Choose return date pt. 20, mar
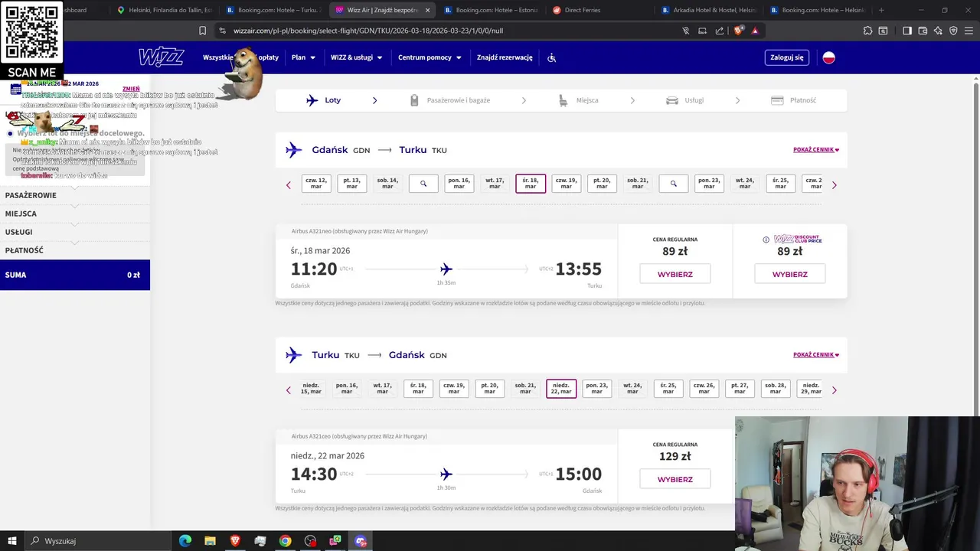The image size is (980, 551). click(489, 389)
